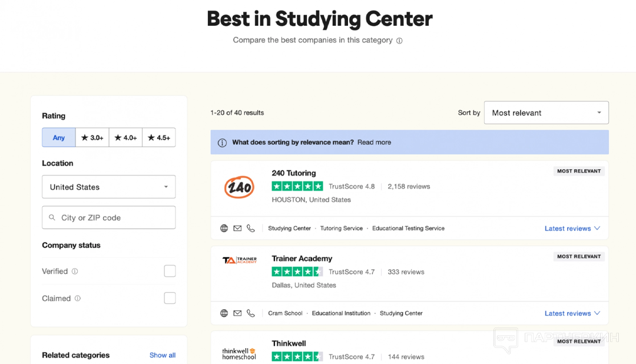This screenshot has width=636, height=364.
Task: Click 240 Tutoring phone icon
Action: [251, 229]
